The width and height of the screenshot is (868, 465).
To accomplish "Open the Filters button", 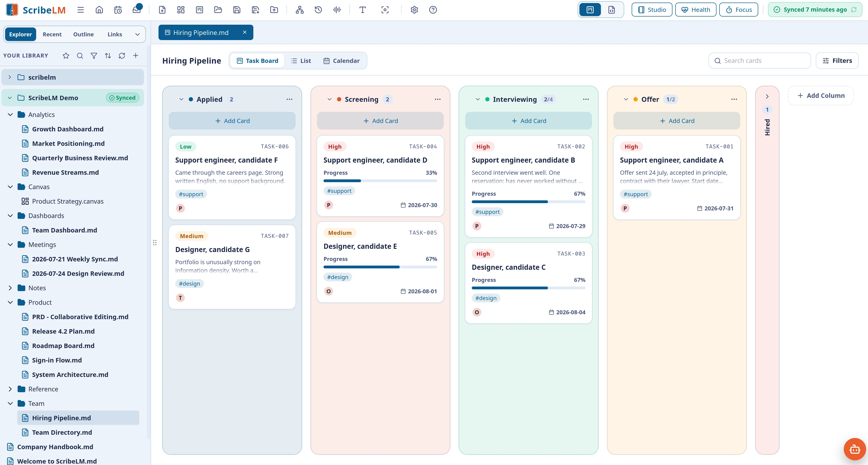I will [x=837, y=61].
